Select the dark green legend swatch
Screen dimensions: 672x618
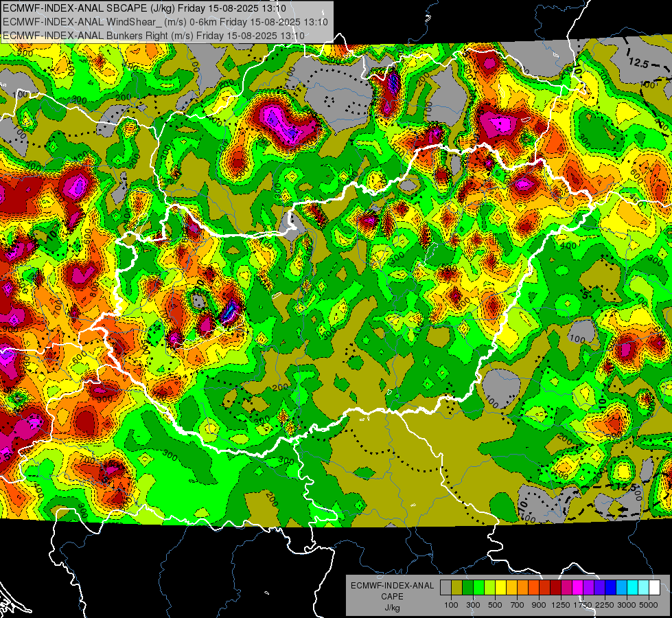point(467,588)
